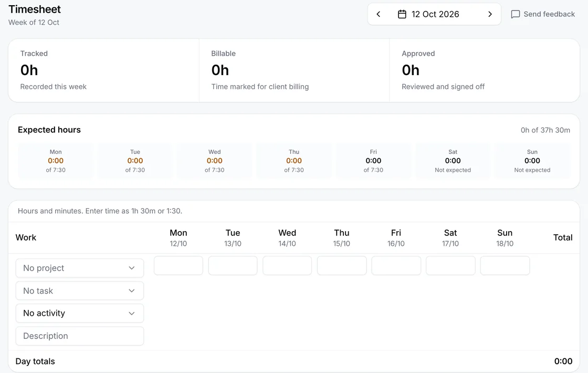Select the Sat 17/10 time entry field
The image size is (588, 373).
pos(450,266)
